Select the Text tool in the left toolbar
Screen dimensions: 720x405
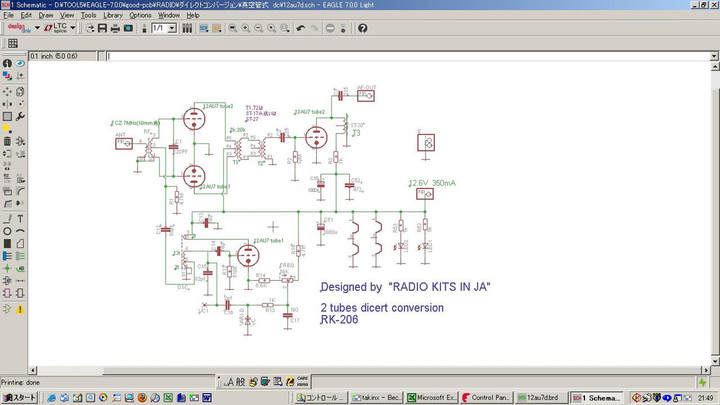pos(21,218)
